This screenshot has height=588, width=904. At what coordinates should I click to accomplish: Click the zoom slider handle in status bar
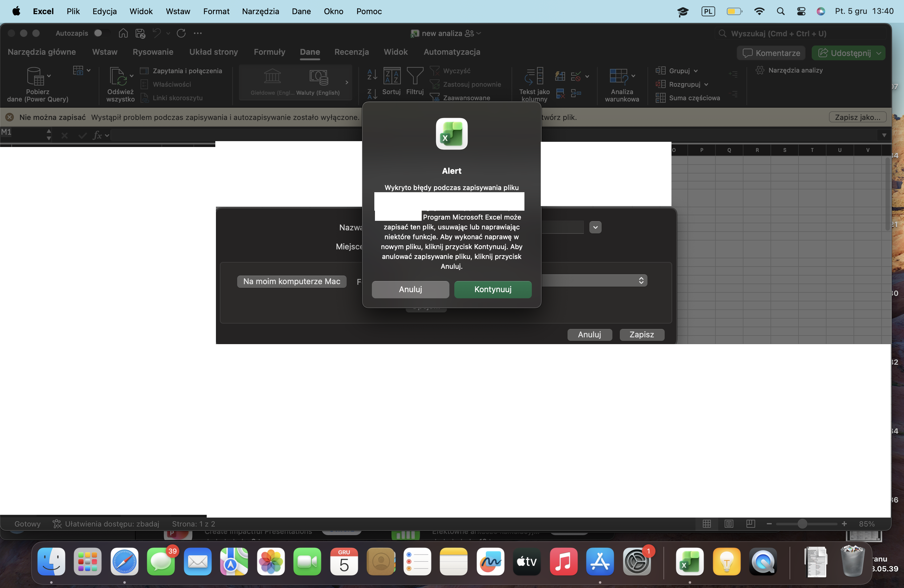pyautogui.click(x=802, y=524)
